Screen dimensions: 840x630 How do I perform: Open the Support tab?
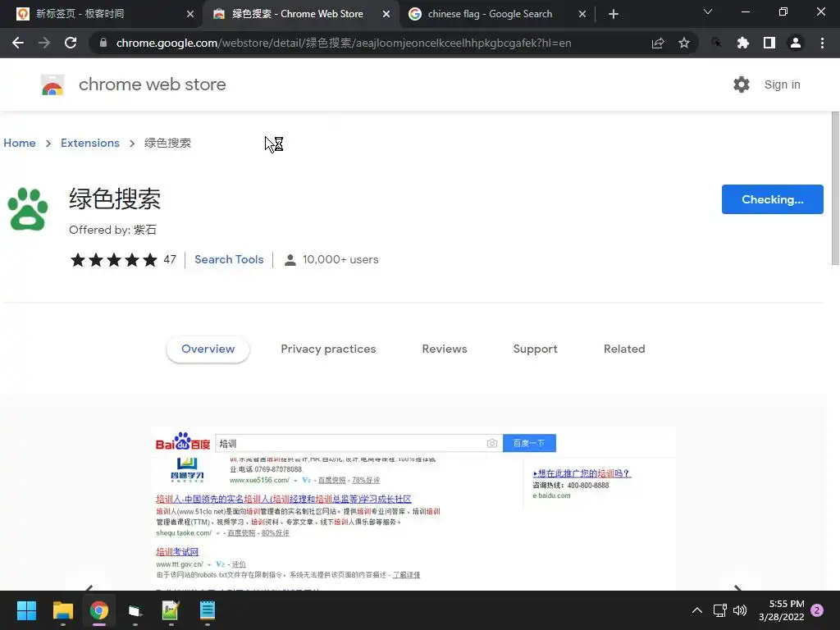[x=535, y=349]
